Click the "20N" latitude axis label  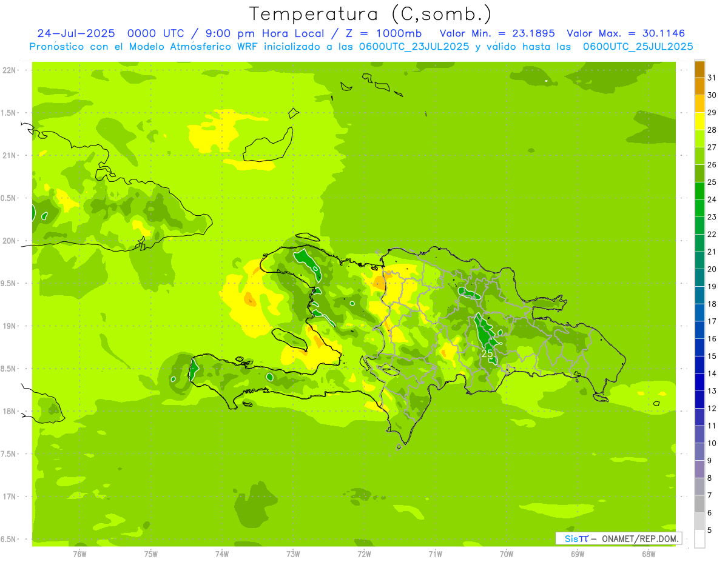point(9,241)
